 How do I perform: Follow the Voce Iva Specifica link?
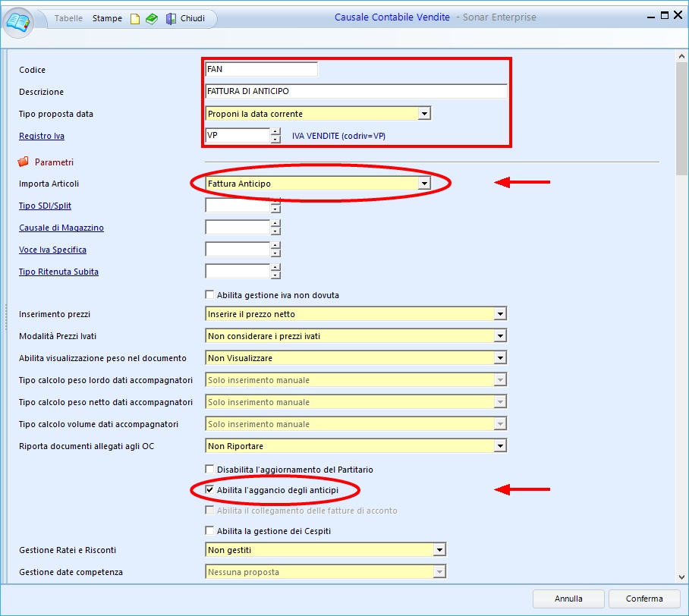click(52, 250)
